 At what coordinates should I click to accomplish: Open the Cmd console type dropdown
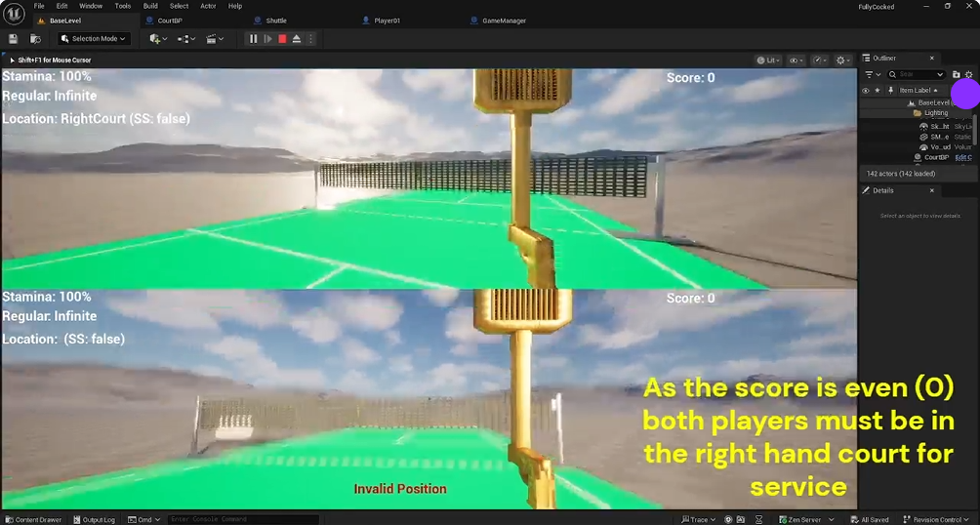point(143,519)
